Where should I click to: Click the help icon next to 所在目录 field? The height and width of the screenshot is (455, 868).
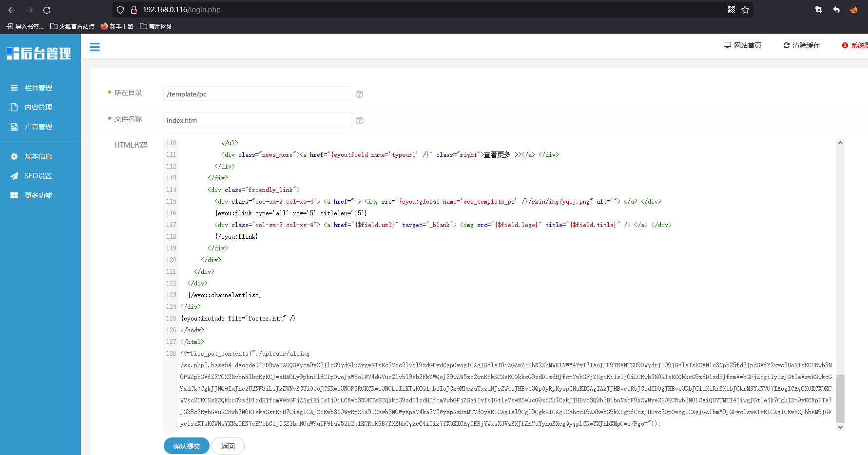click(x=360, y=94)
